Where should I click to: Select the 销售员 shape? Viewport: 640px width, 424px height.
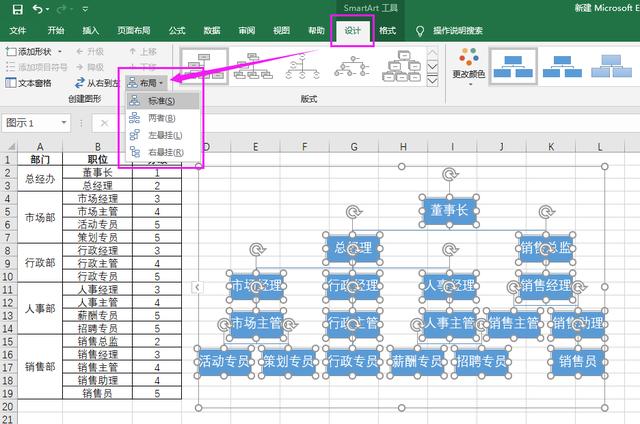coord(578,361)
